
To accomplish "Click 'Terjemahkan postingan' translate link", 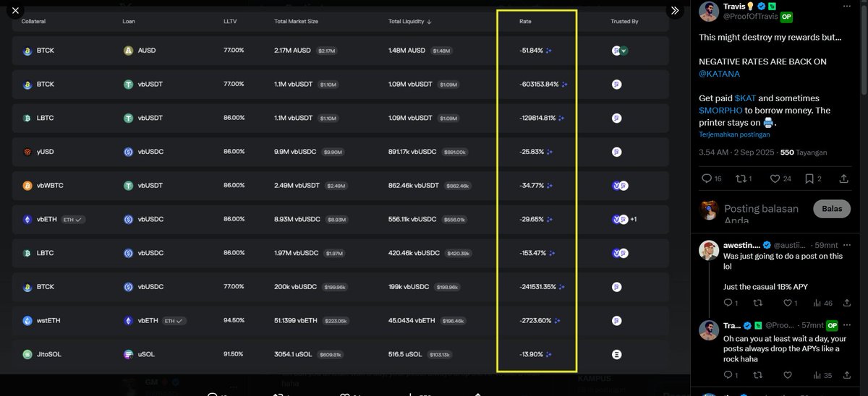I will click(734, 134).
